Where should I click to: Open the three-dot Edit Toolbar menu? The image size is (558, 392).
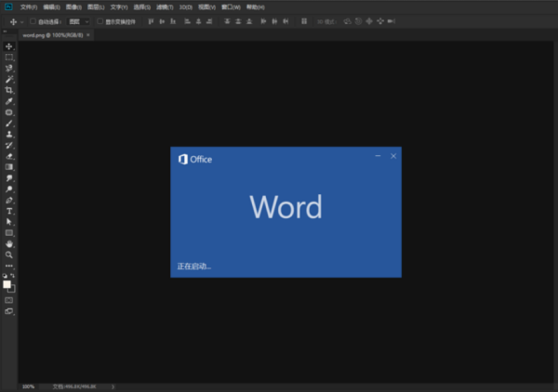pos(9,266)
